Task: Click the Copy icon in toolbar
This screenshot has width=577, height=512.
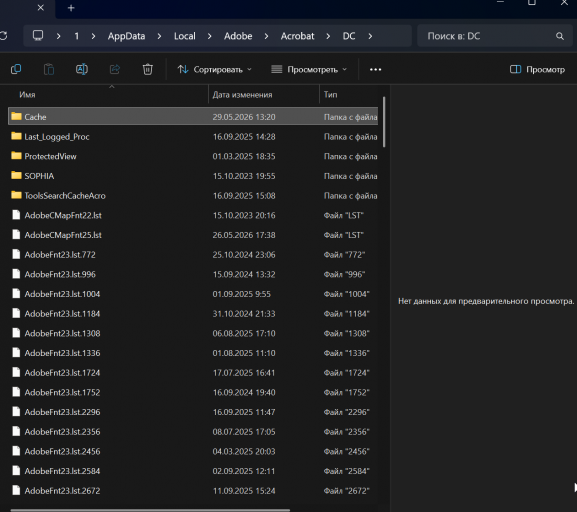Action: pos(16,69)
